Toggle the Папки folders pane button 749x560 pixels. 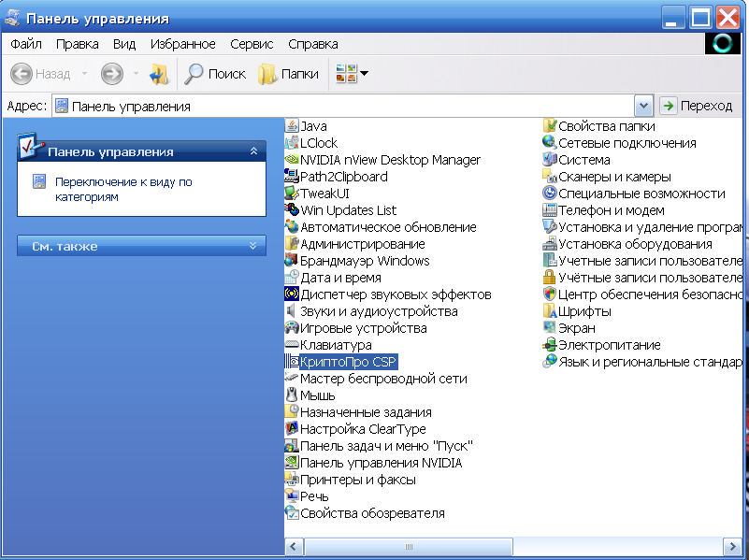click(288, 74)
